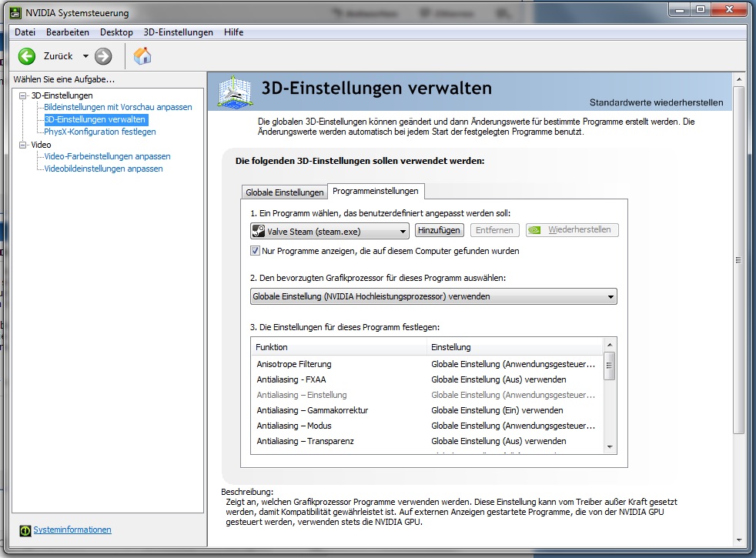Open the Bearbeiten menu
The height and width of the screenshot is (558, 756).
click(68, 32)
